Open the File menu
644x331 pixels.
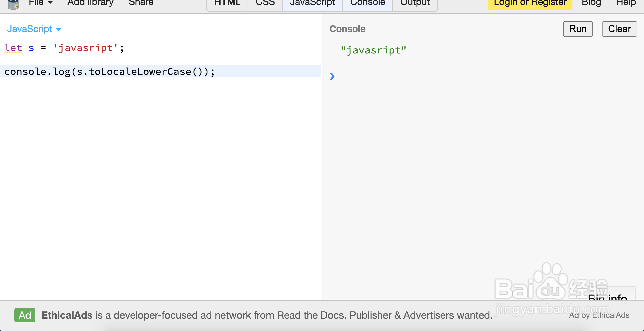pyautogui.click(x=41, y=3)
